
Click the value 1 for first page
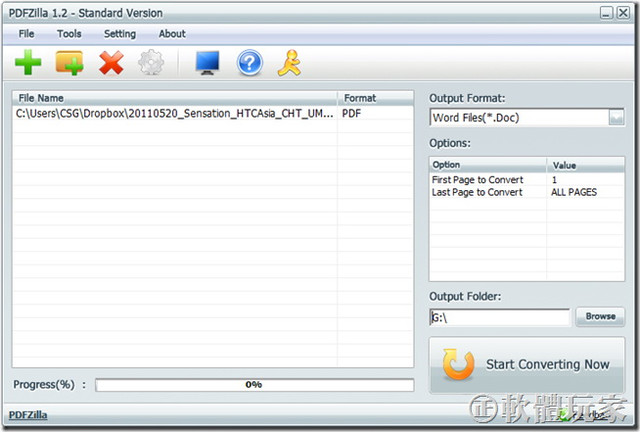click(x=554, y=180)
